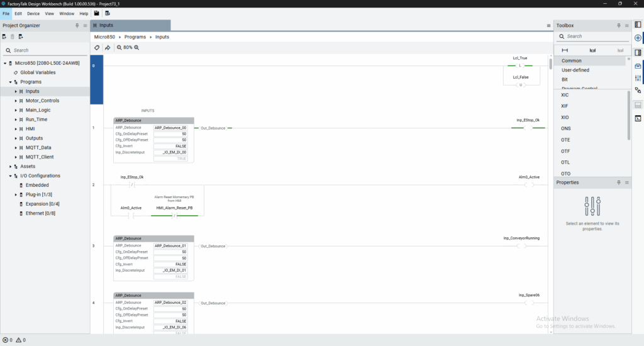The image size is (644, 346).
Task: Click Micro850 in the breadcrumb
Action: coord(105,37)
